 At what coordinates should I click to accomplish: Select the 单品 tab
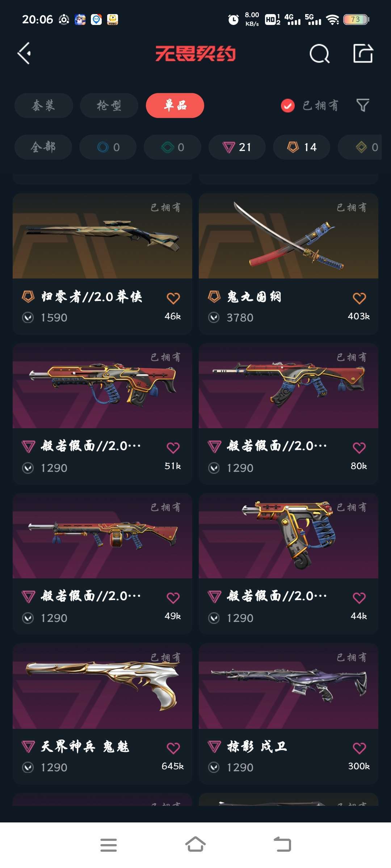pyautogui.click(x=175, y=105)
